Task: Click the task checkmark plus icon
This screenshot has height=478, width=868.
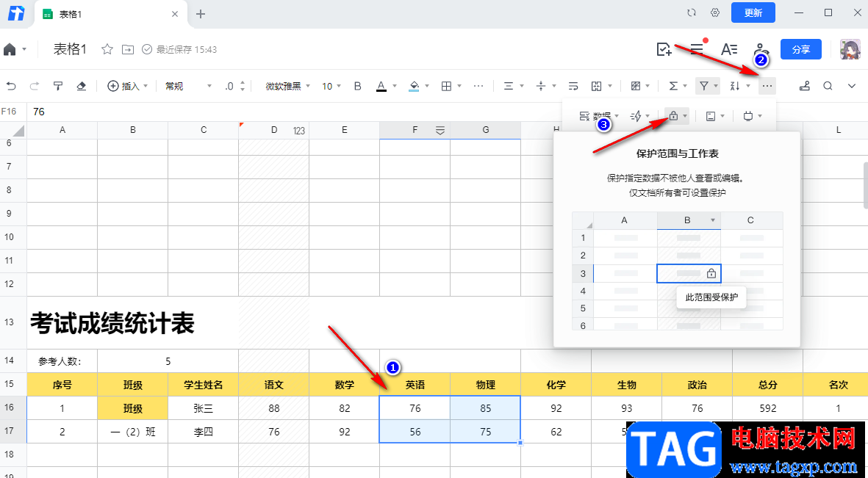Action: [663, 49]
